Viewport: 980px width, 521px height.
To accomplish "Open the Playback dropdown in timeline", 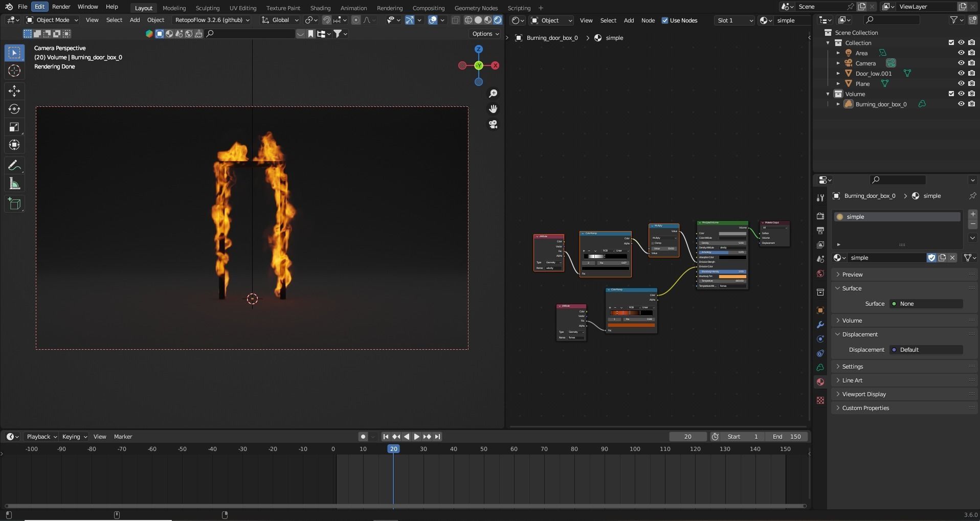I will click(x=41, y=437).
